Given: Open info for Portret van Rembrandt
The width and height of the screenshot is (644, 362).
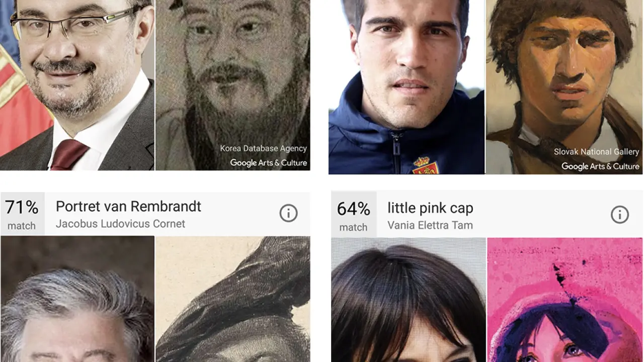Looking at the screenshot, I should (288, 214).
